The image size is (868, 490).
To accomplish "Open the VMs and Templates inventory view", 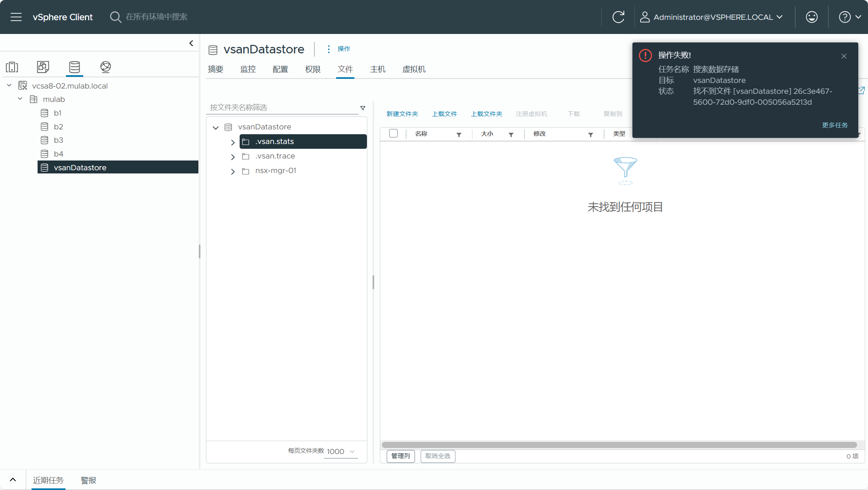I will coord(43,67).
